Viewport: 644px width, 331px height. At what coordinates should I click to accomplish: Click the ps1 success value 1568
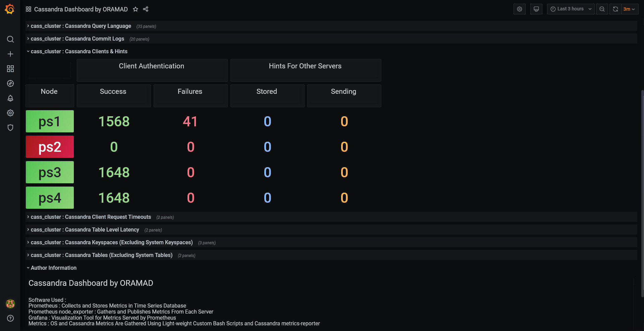point(114,121)
